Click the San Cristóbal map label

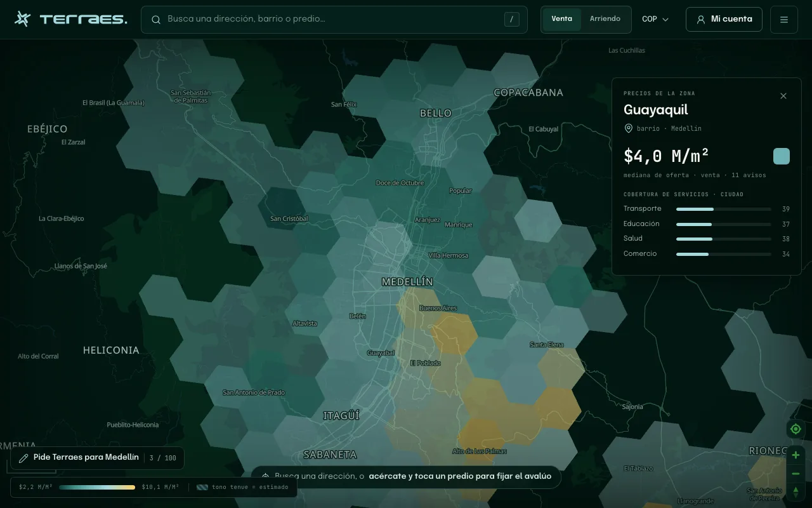point(289,218)
